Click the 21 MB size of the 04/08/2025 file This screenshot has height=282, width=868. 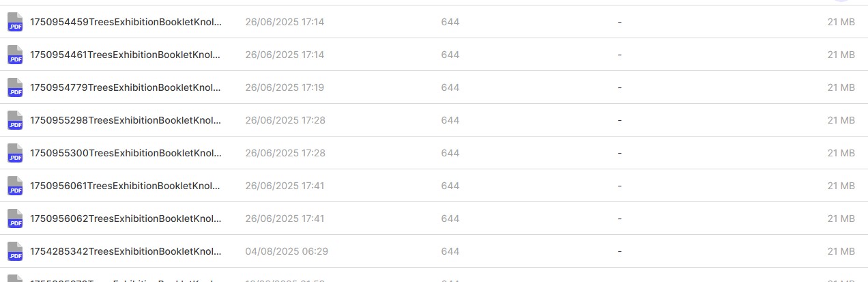[841, 251]
